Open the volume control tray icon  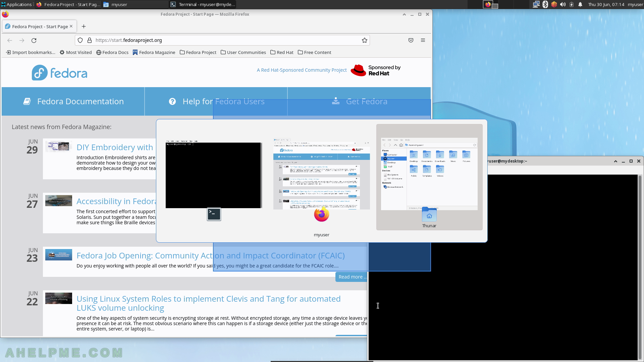563,4
